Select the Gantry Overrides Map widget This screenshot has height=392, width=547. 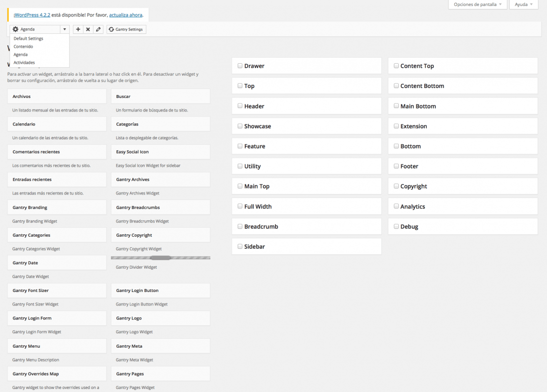click(57, 374)
